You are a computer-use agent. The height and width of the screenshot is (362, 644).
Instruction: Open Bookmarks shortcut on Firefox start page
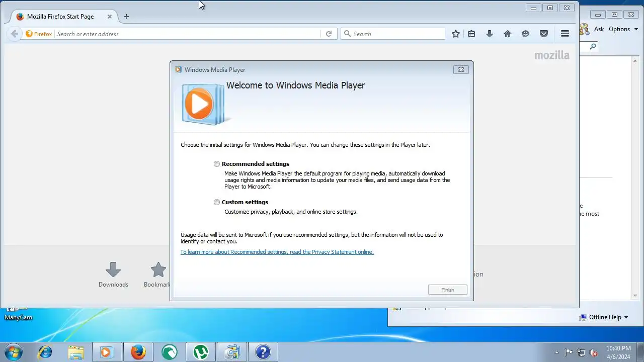(158, 275)
